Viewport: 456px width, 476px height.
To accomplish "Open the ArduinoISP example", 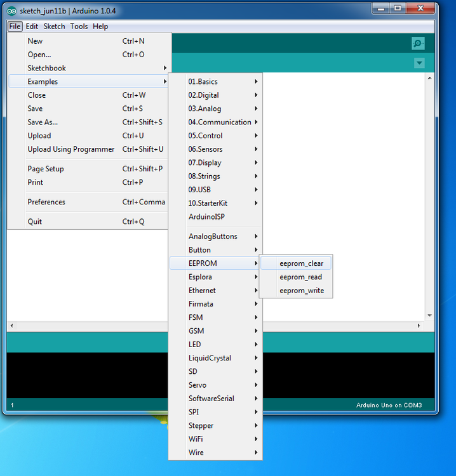I will pyautogui.click(x=215, y=216).
